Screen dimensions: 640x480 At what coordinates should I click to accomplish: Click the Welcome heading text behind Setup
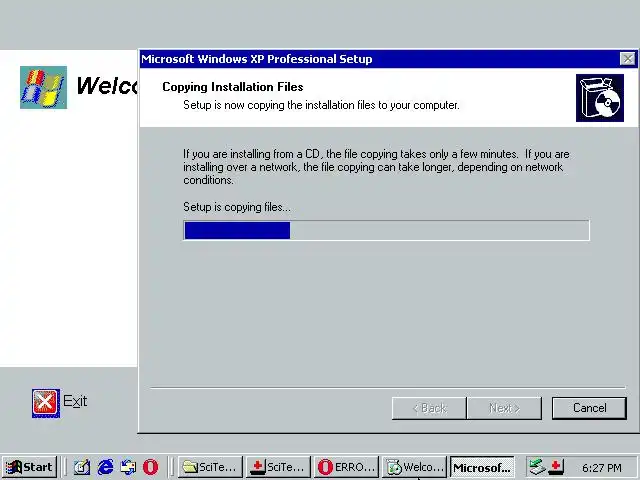click(107, 86)
